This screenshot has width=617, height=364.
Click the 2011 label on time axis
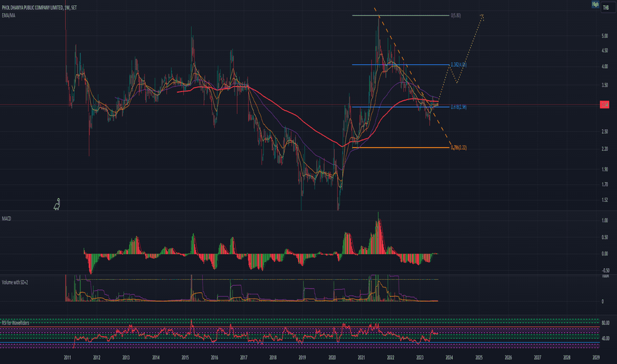[x=68, y=357]
